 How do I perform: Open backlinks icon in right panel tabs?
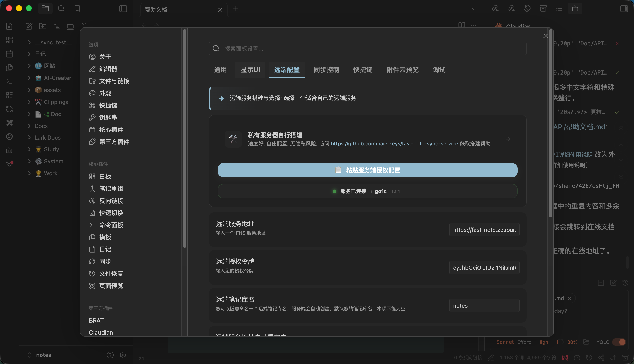pos(495,8)
